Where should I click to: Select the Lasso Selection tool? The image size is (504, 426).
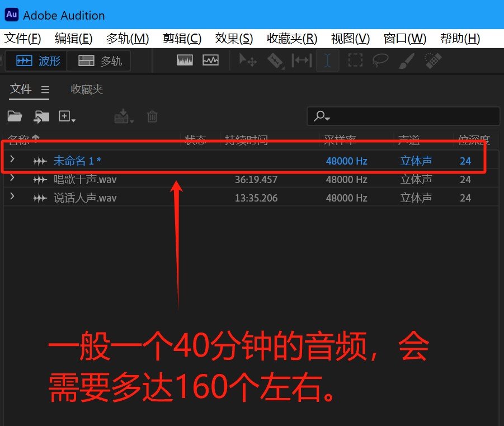point(380,60)
